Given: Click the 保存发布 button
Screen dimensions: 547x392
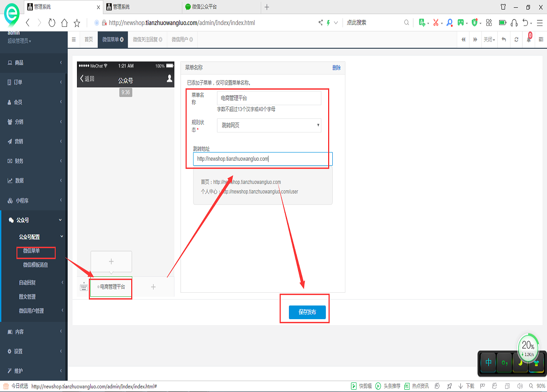Looking at the screenshot, I should point(307,312).
